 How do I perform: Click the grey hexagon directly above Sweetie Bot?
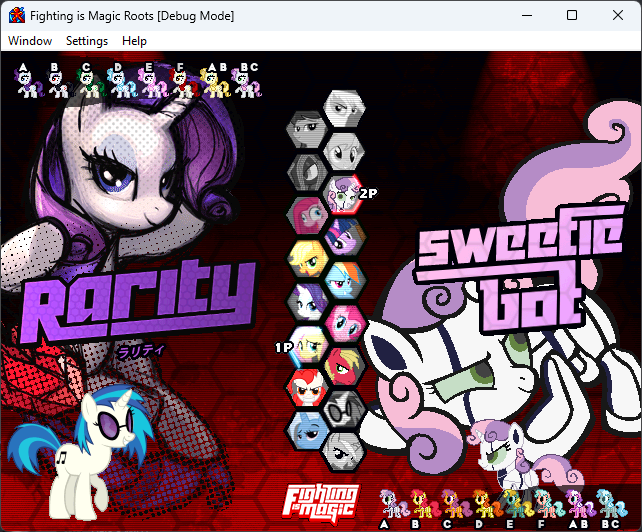(x=345, y=151)
